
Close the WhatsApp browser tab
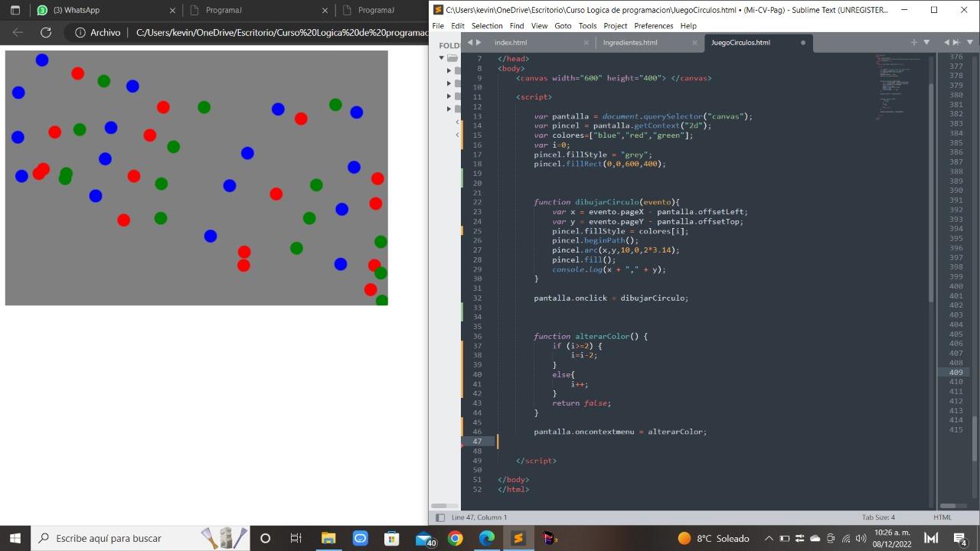click(172, 11)
